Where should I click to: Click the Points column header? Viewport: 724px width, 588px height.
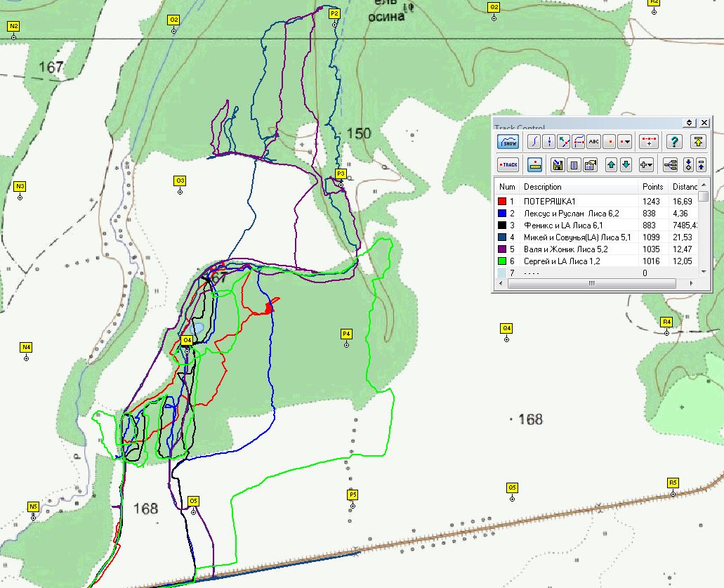point(652,187)
